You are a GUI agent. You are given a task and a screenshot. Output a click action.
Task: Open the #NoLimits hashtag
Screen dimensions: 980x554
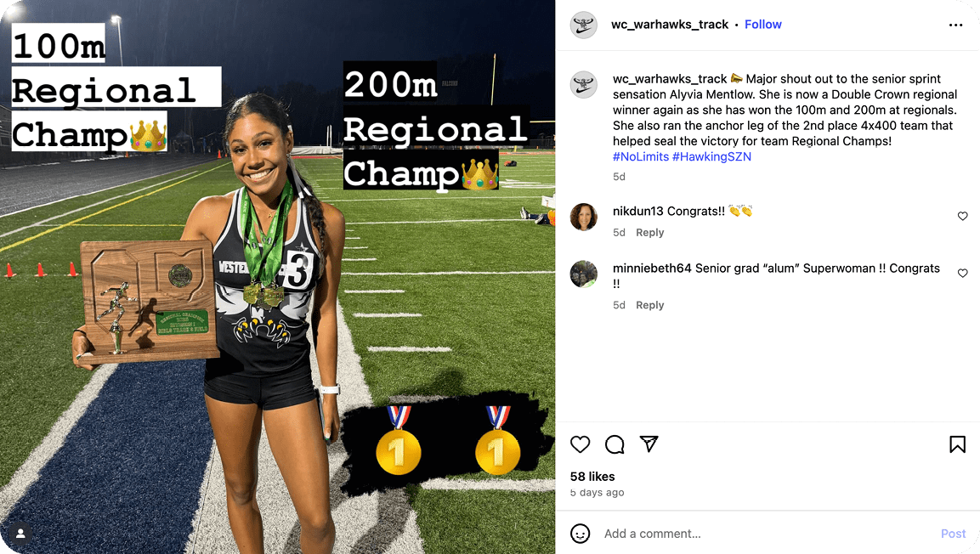(x=641, y=157)
